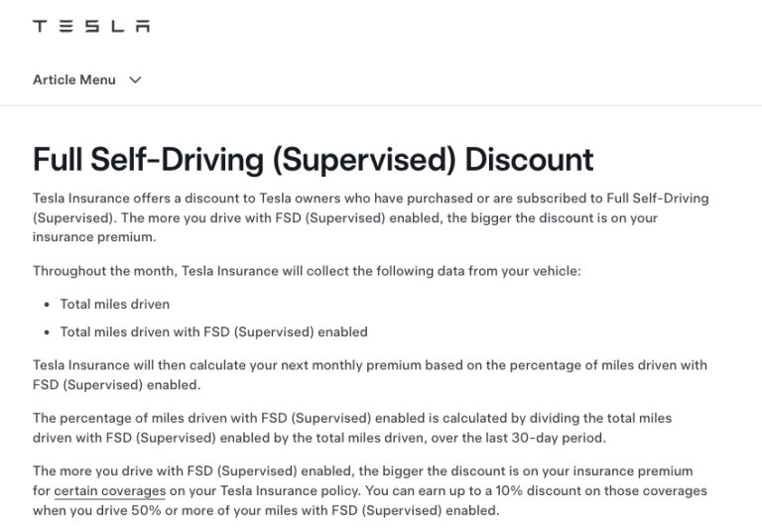Viewport: 762px width, 532px height.
Task: Click the paragraph about next monthly premium
Action: click(x=369, y=375)
